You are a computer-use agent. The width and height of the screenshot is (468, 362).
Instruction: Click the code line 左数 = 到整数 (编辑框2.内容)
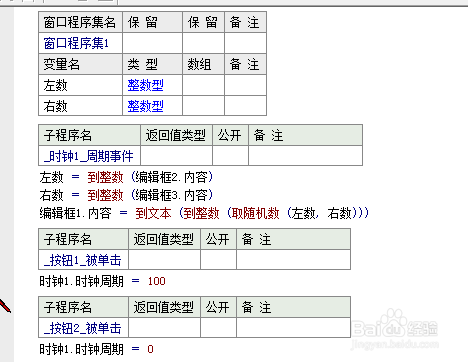126,177
